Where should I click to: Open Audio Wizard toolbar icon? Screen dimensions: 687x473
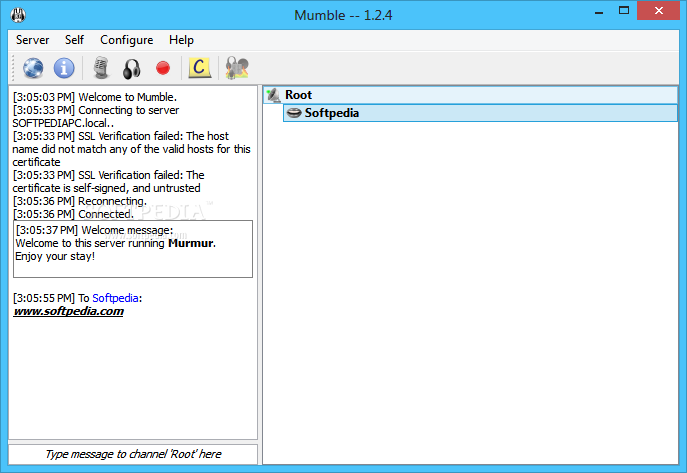tap(237, 68)
